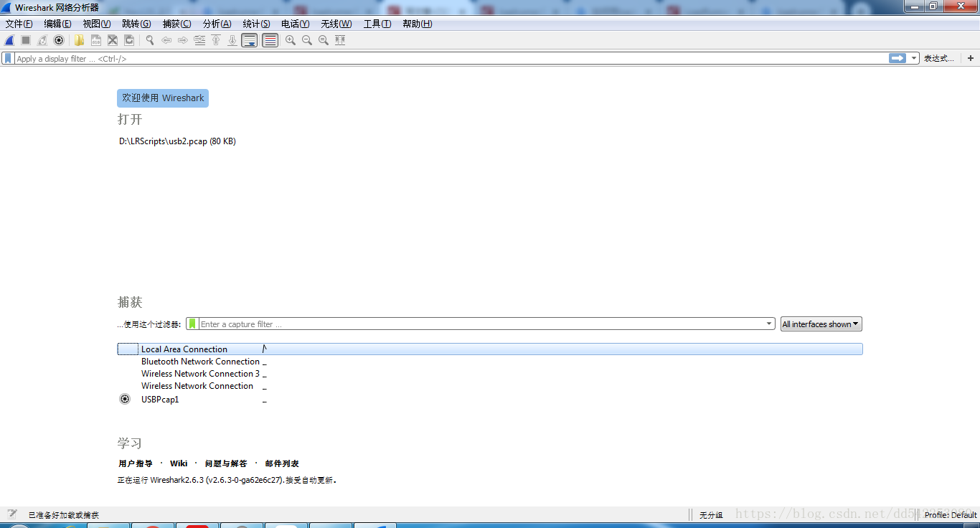The height and width of the screenshot is (528, 980).
Task: Go forward in packet history arrow
Action: click(x=183, y=40)
